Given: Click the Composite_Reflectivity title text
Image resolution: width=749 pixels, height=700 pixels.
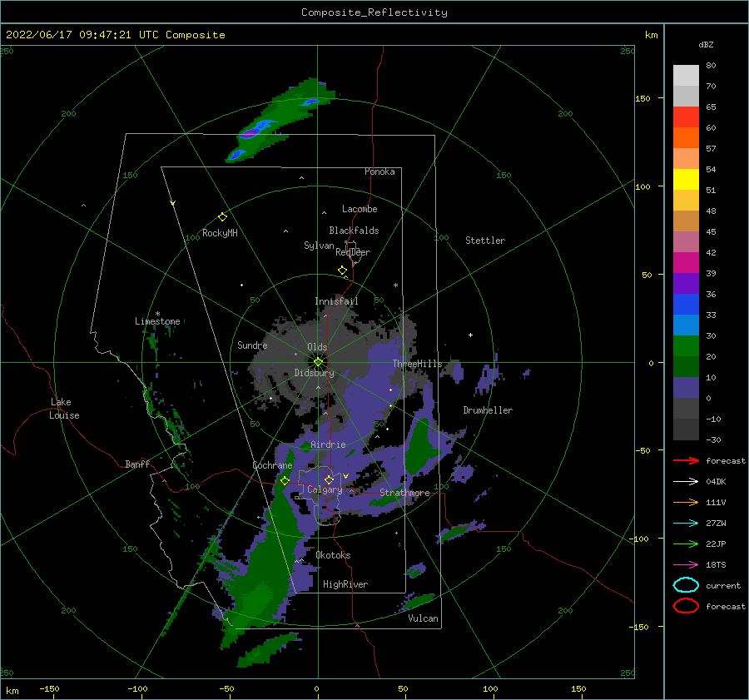Looking at the screenshot, I should [x=374, y=12].
